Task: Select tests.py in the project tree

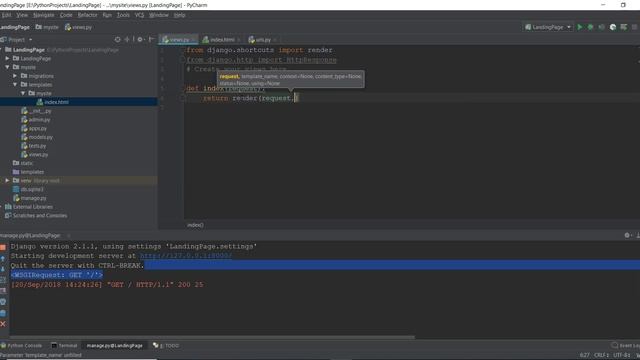Action: coord(37,146)
